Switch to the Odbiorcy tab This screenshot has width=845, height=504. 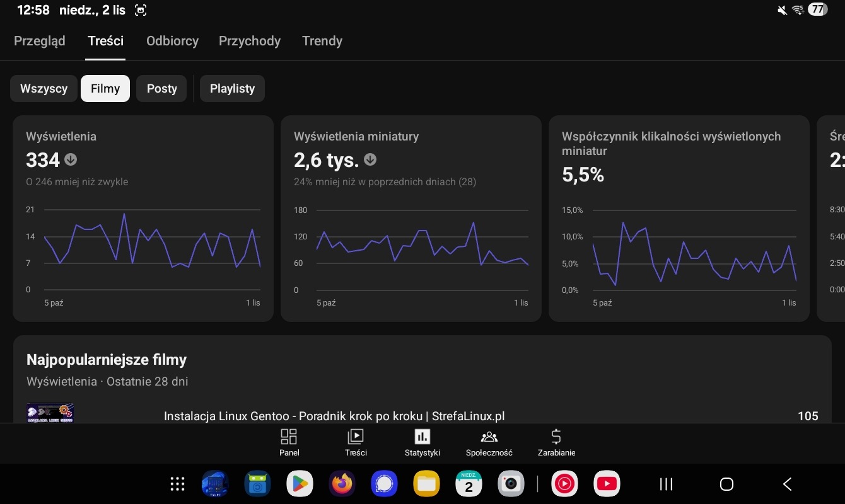tap(172, 41)
